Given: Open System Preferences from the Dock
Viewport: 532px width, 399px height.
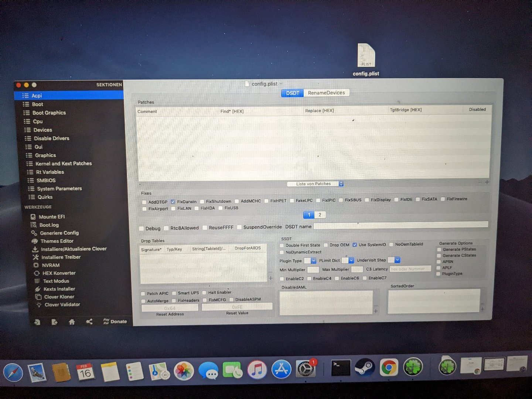Looking at the screenshot, I should (x=305, y=369).
